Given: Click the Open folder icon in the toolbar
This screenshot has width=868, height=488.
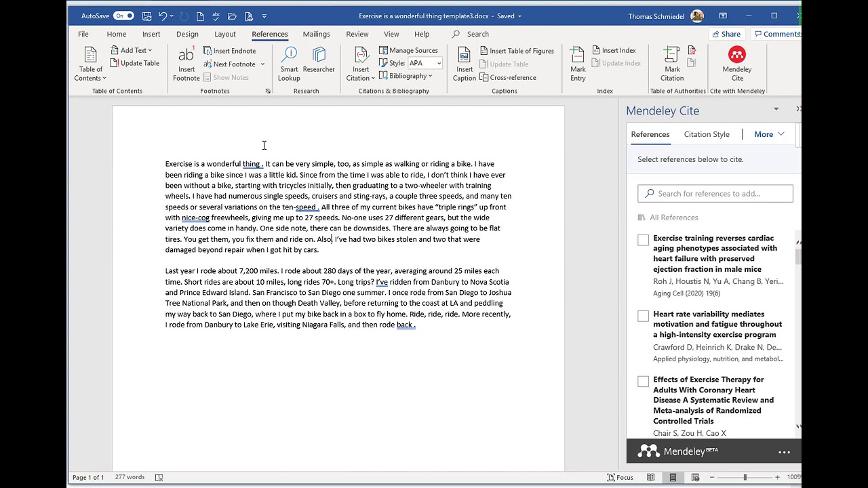Looking at the screenshot, I should tap(232, 16).
